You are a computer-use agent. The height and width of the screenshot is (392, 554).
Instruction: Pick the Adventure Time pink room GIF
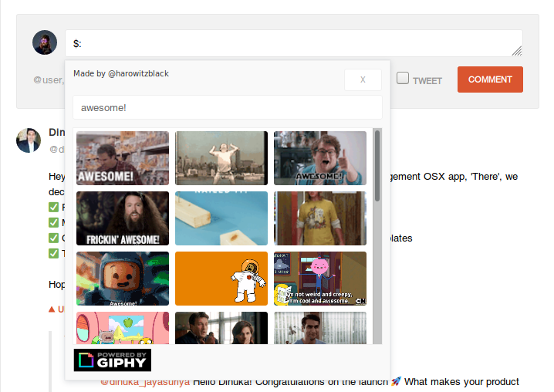[x=123, y=328]
